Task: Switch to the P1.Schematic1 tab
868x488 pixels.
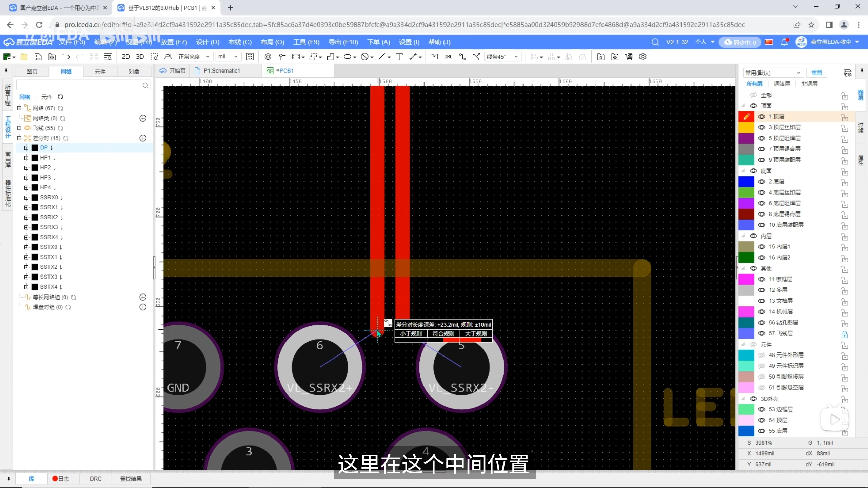Action: click(x=221, y=70)
